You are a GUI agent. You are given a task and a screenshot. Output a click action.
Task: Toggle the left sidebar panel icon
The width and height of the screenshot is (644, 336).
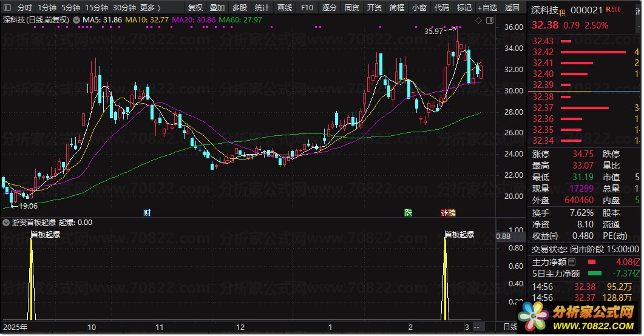point(7,8)
